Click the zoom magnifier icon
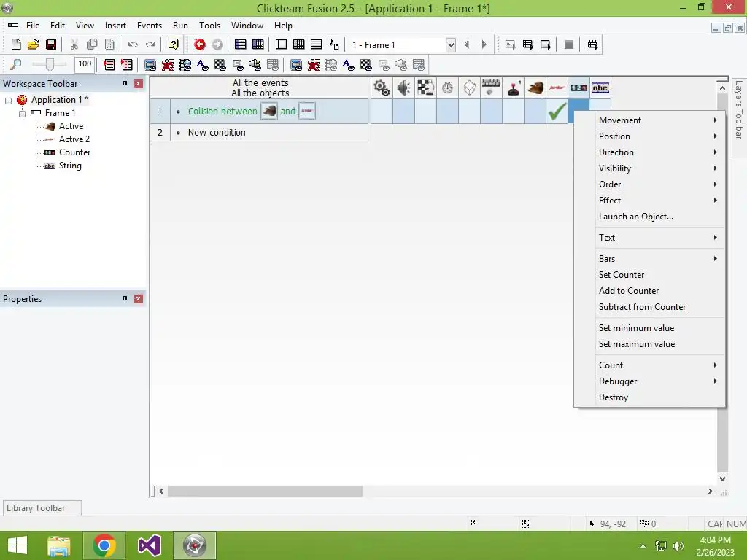This screenshot has height=560, width=747. point(16,64)
